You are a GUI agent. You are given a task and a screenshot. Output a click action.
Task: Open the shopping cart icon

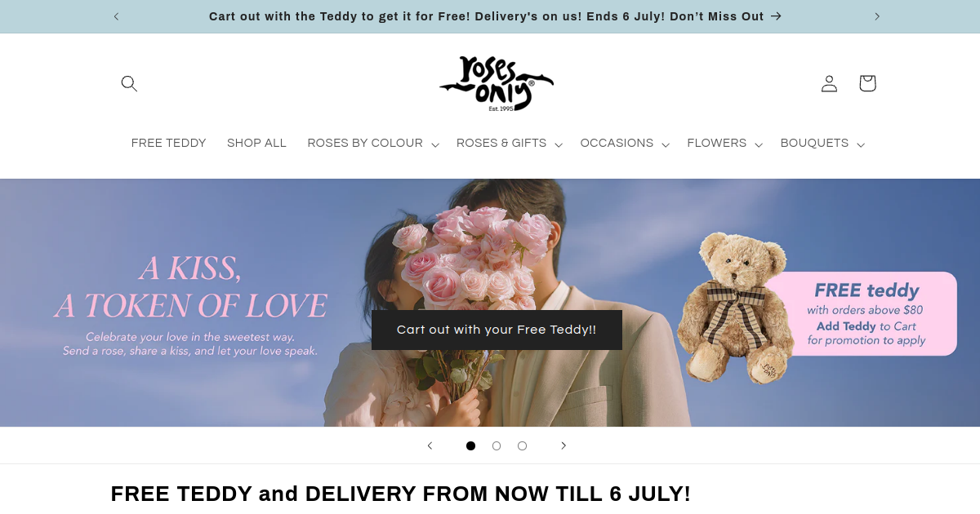(x=867, y=83)
